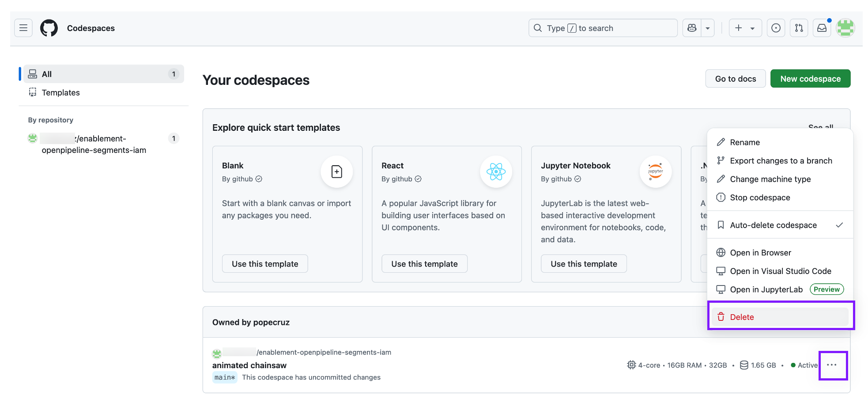Select Open in Visual Studio Code
868x411 pixels.
tap(780, 271)
